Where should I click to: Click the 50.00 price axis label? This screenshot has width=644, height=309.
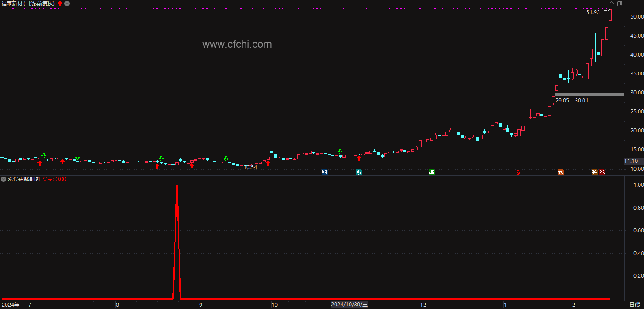tap(637, 17)
